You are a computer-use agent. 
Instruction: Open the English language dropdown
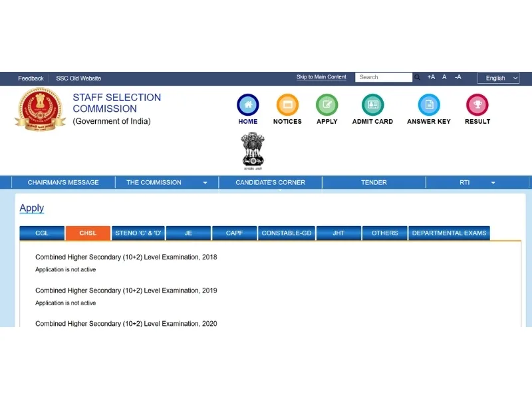(x=498, y=78)
